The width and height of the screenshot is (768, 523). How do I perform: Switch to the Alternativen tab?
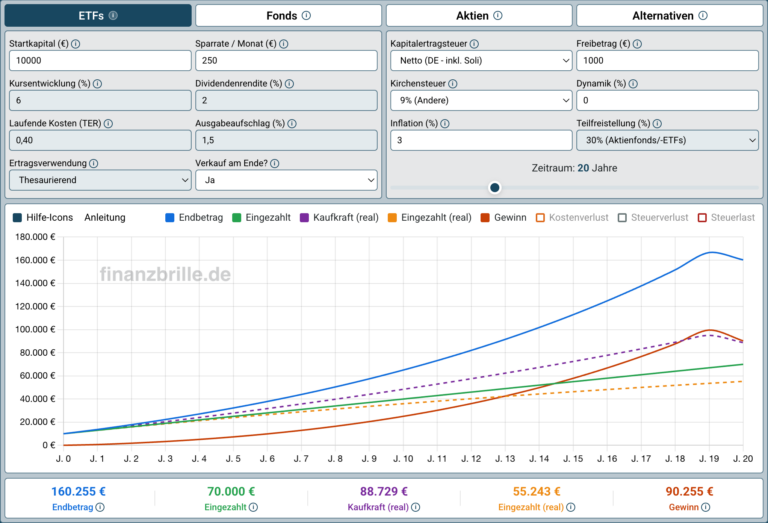[670, 16]
